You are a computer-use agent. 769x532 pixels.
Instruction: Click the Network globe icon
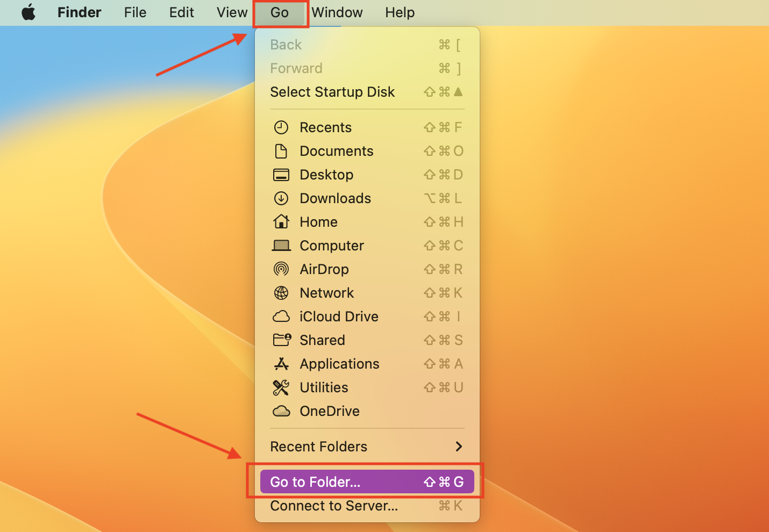[281, 292]
